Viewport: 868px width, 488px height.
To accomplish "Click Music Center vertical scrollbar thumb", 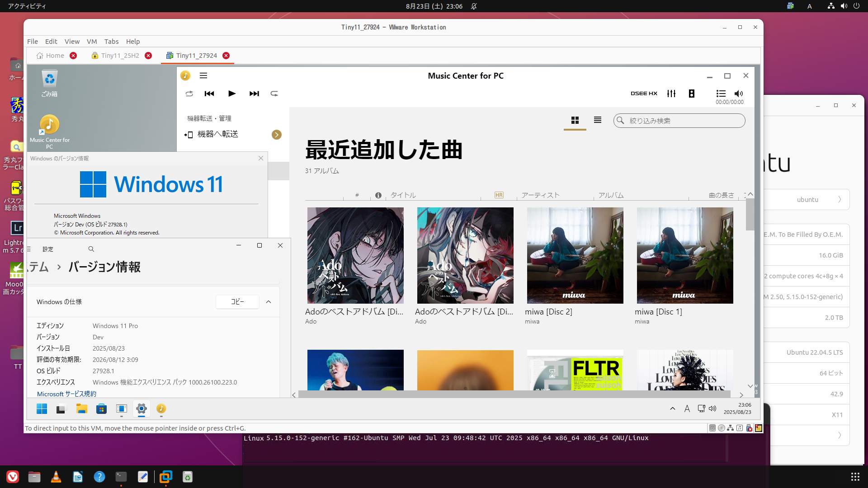I will [750, 214].
